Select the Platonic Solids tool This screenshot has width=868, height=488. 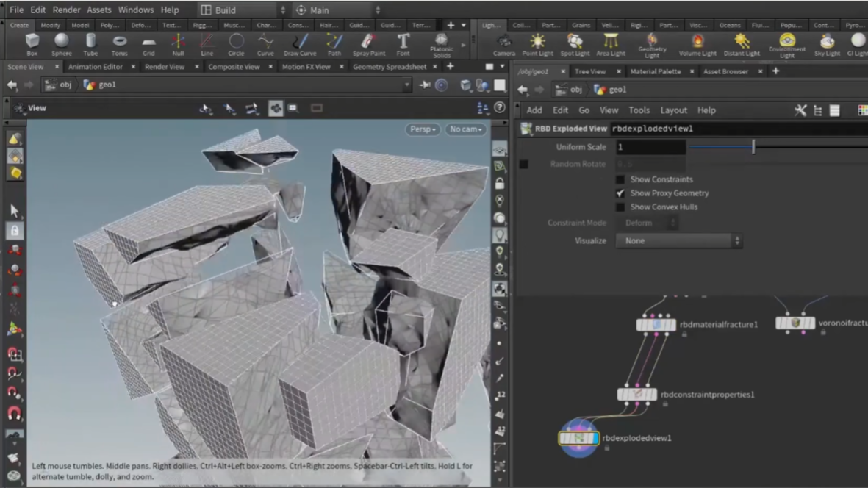click(442, 46)
